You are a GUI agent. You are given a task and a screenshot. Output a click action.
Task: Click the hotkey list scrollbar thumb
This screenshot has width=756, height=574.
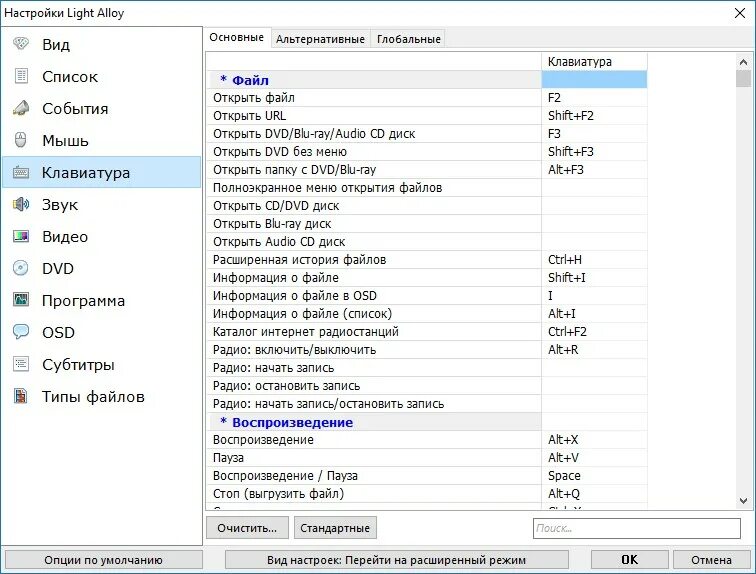tap(743, 79)
